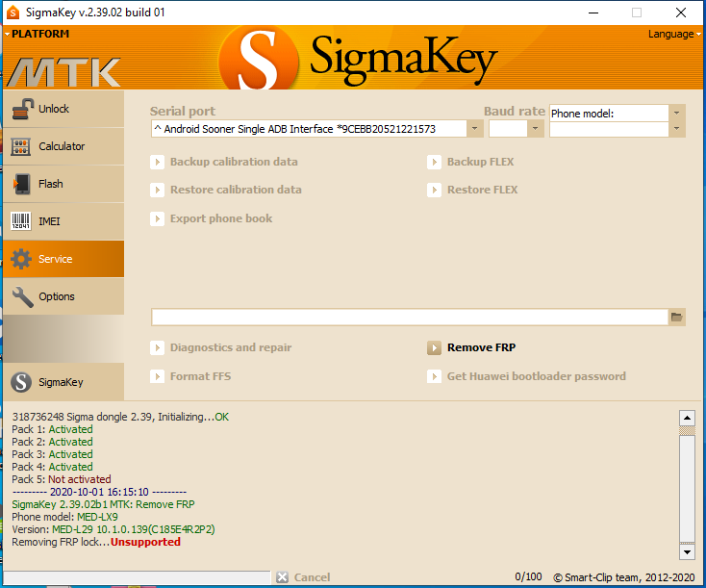Click Diagnostics and repair label
706x588 pixels.
(x=231, y=347)
